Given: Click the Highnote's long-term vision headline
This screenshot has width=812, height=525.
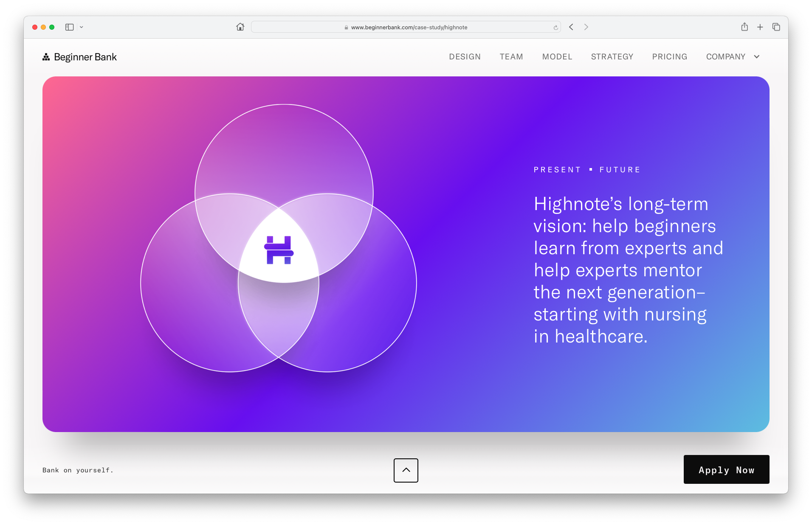Looking at the screenshot, I should click(628, 270).
